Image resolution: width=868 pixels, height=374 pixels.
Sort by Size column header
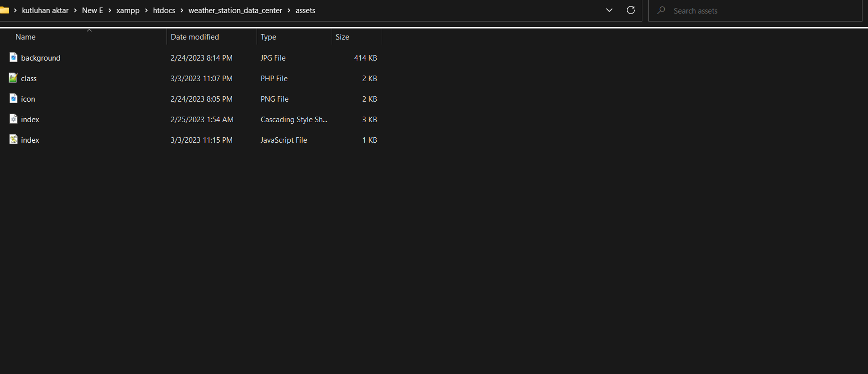click(x=342, y=37)
